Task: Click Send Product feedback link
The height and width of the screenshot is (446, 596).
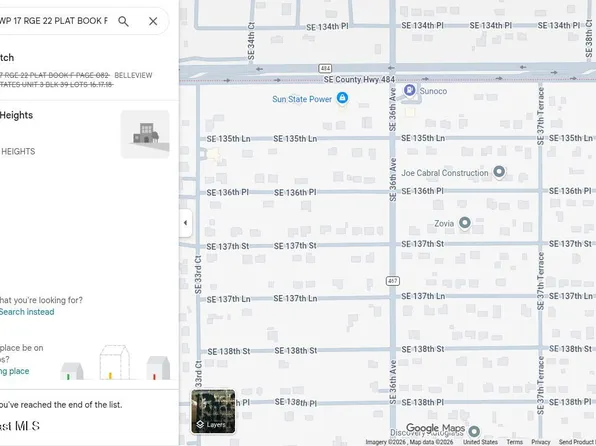Action: pyautogui.click(x=577, y=442)
